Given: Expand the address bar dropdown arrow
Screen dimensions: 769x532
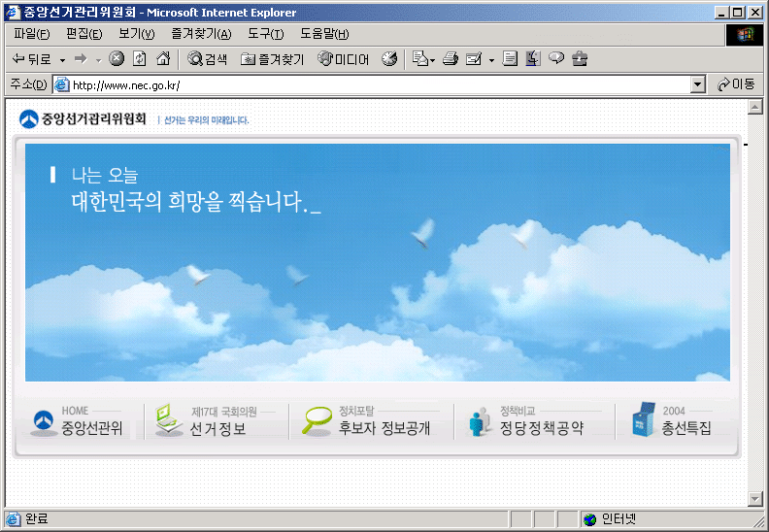Looking at the screenshot, I should point(697,84).
